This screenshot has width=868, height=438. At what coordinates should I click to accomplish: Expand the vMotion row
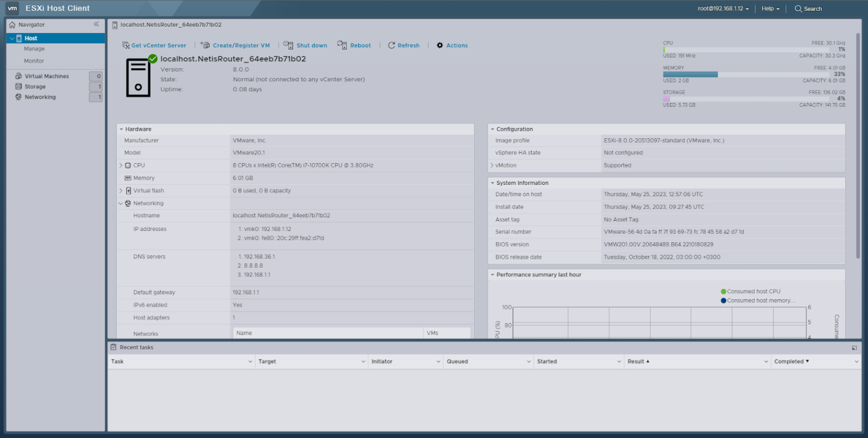[492, 166]
